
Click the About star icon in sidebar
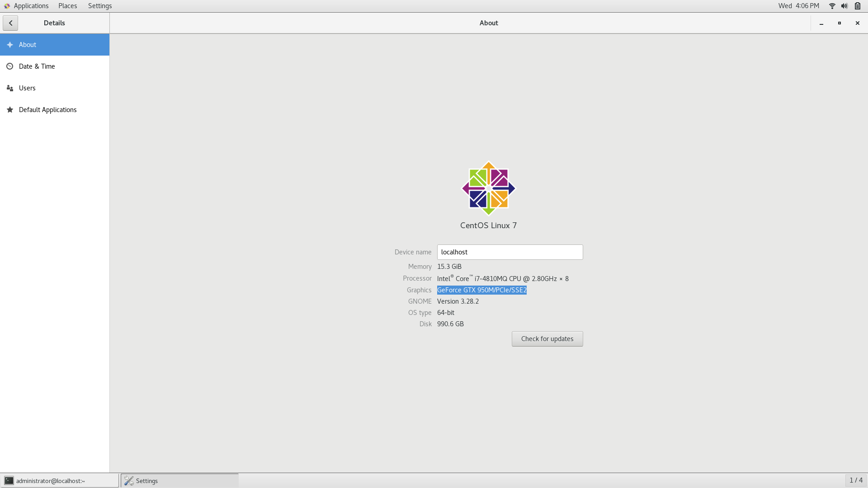[10, 45]
